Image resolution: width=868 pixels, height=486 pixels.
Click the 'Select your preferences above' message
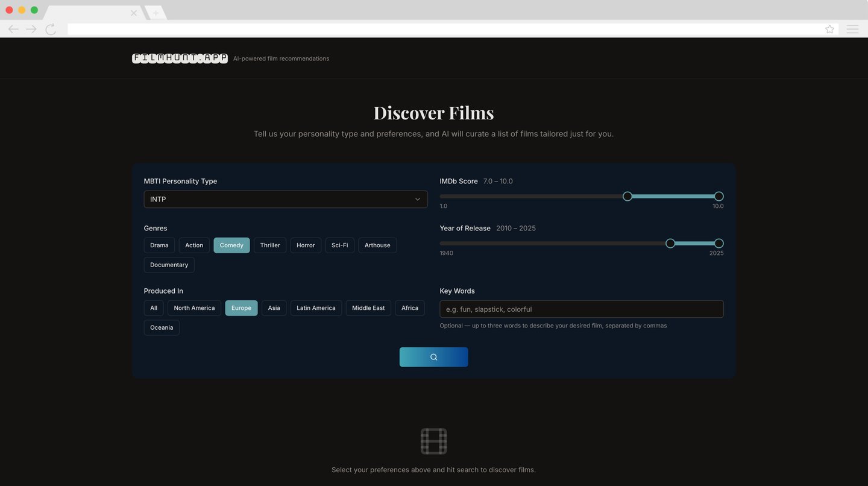coord(433,470)
